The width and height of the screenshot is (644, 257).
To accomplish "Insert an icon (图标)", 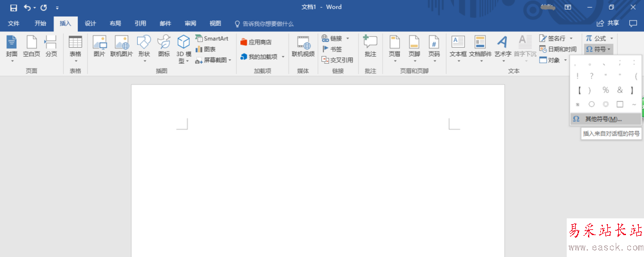I will pyautogui.click(x=164, y=46).
